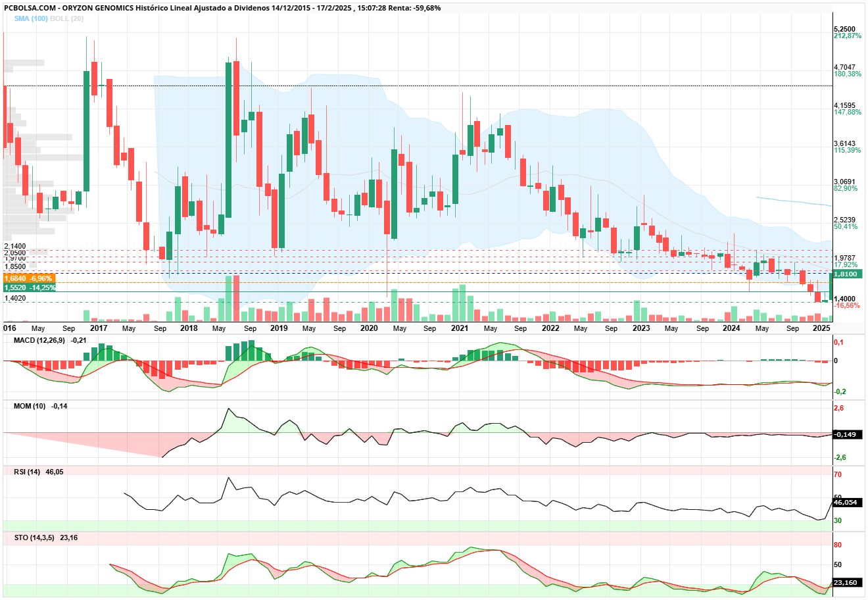
Task: Click the 180,38% percentage axis label
Action: tap(847, 74)
